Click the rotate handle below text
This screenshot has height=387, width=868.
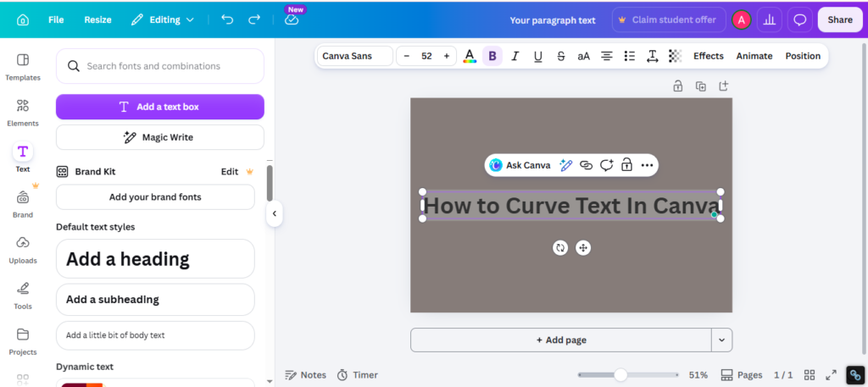(560, 247)
